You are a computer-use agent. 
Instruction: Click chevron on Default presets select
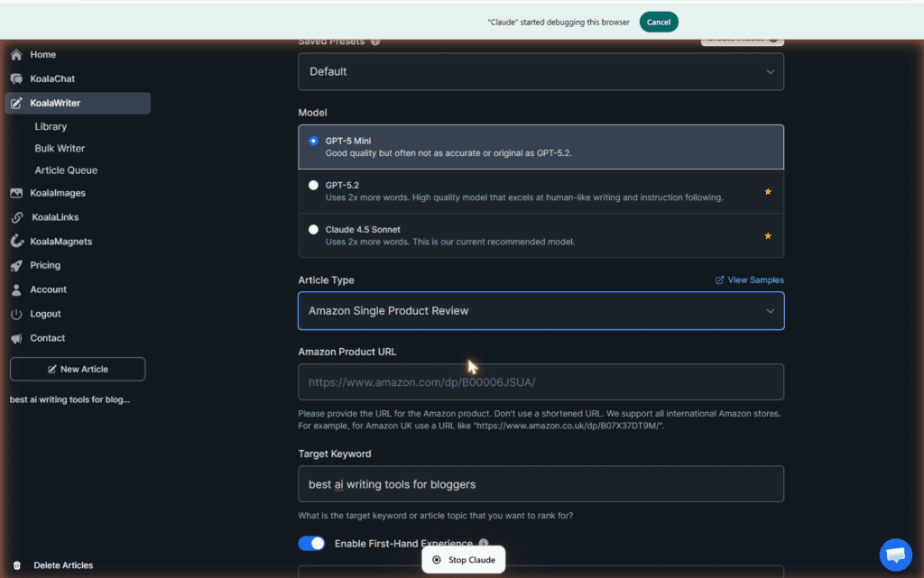(x=771, y=72)
